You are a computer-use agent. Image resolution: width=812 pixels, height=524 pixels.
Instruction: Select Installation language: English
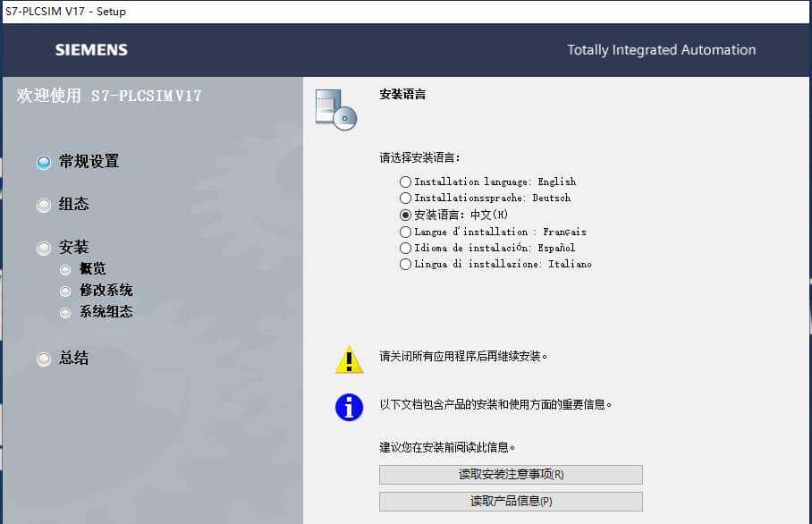(407, 182)
